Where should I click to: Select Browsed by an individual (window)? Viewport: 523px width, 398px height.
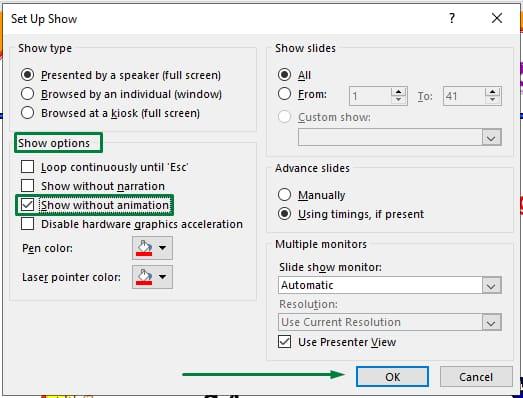27,94
